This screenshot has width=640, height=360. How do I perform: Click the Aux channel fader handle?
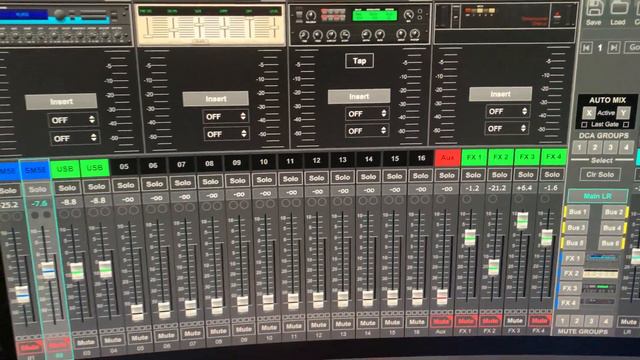tap(442, 297)
